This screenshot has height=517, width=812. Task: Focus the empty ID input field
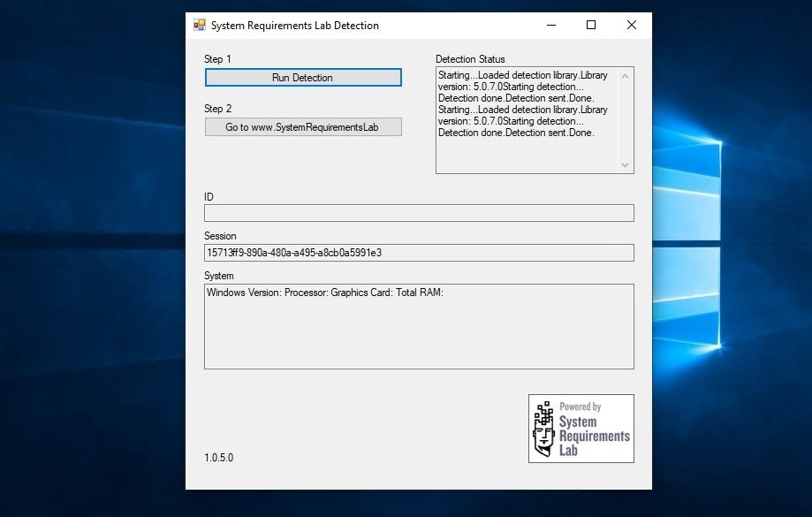coord(419,213)
